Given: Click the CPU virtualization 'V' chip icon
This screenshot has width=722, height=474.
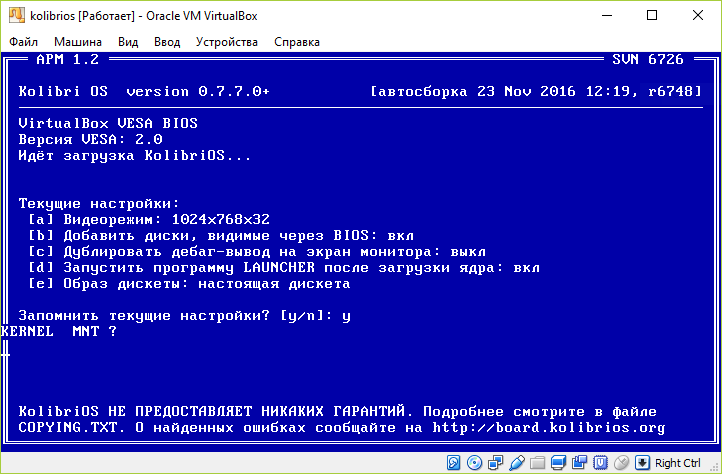Looking at the screenshot, I should tap(600, 463).
